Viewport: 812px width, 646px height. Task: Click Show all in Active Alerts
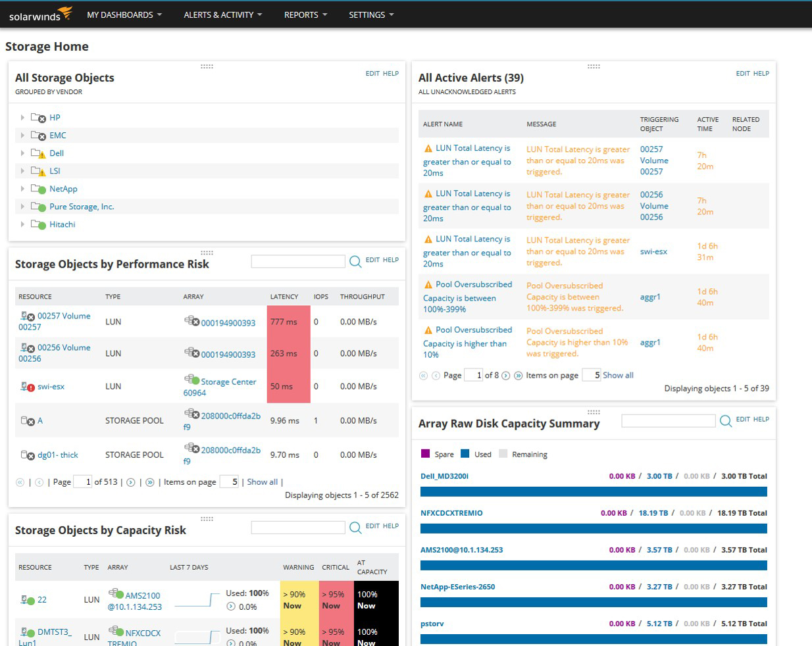pyautogui.click(x=618, y=375)
